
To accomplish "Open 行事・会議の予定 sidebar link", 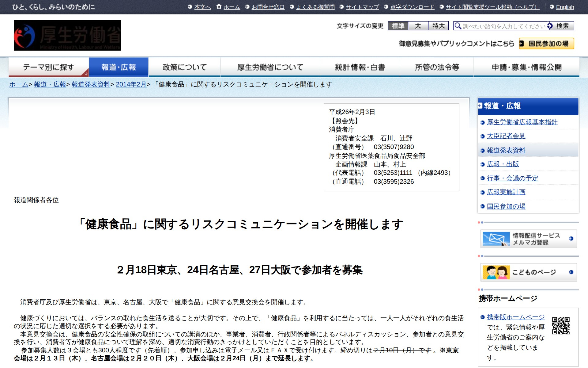I will (x=512, y=178).
